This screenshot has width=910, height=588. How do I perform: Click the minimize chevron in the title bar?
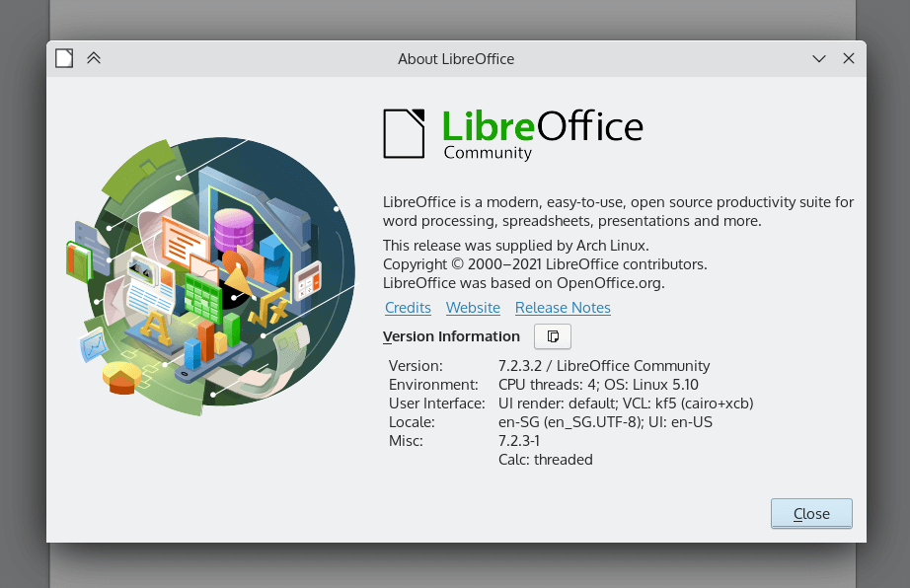click(819, 58)
